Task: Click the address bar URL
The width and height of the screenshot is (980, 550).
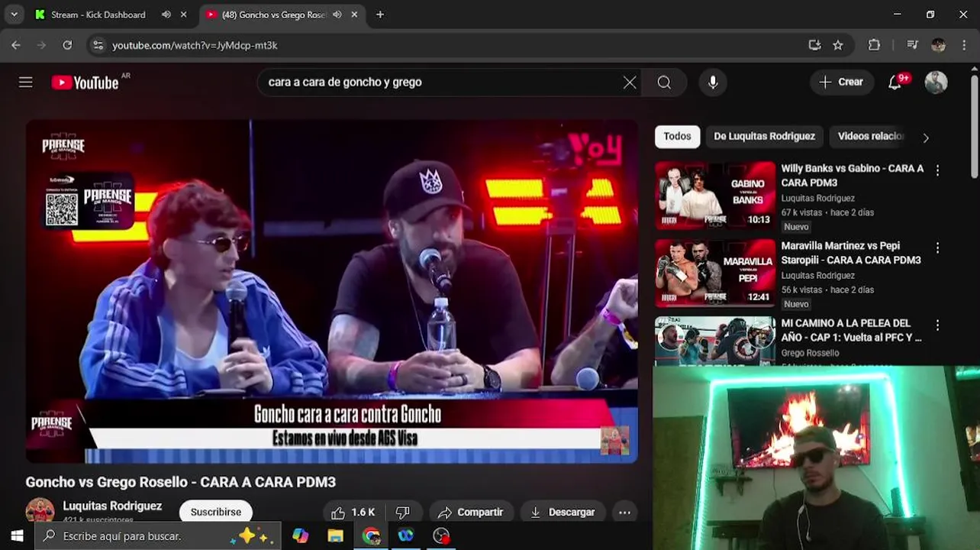Action: coord(195,45)
